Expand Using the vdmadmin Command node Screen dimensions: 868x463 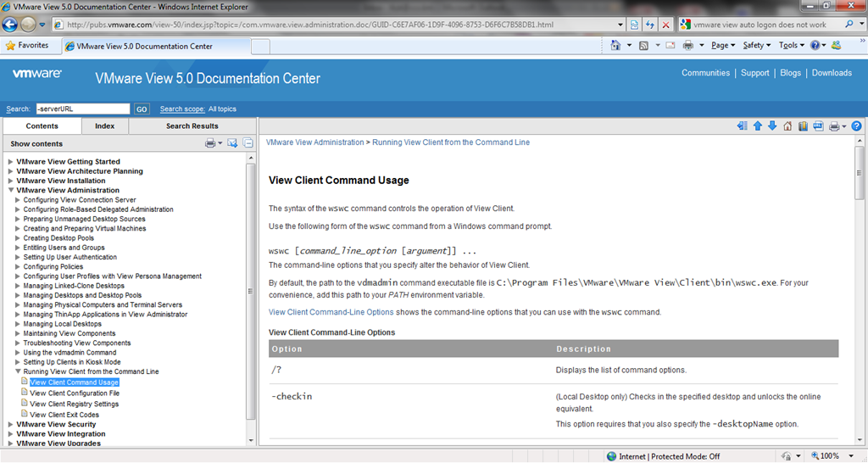tap(18, 352)
